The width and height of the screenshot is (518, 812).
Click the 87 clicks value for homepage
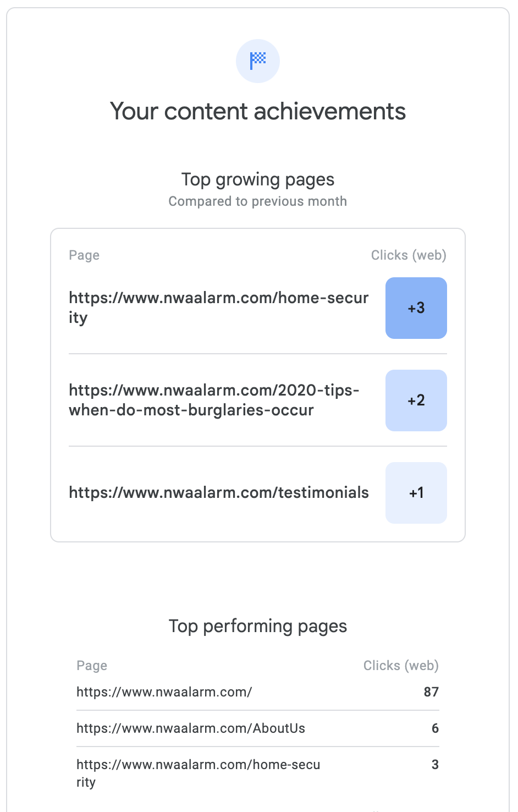click(431, 692)
